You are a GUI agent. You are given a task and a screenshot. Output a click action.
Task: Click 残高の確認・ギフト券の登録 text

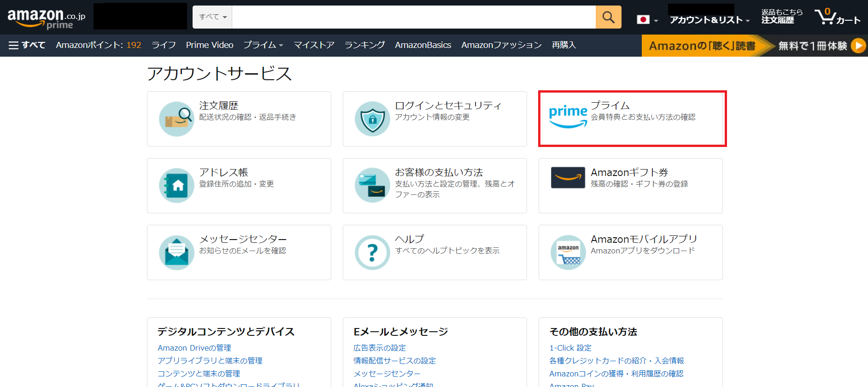[x=639, y=184]
